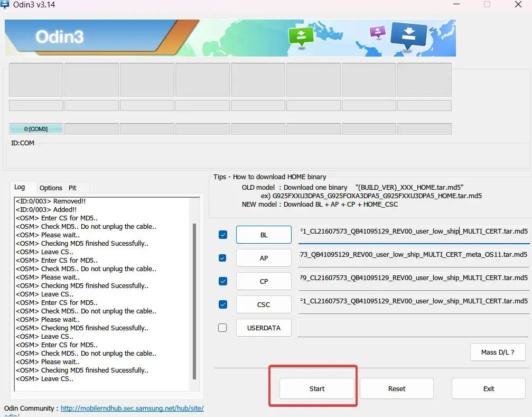The image size is (532, 417).
Task: Select the 0:[COM3] port slot
Action: click(x=36, y=129)
